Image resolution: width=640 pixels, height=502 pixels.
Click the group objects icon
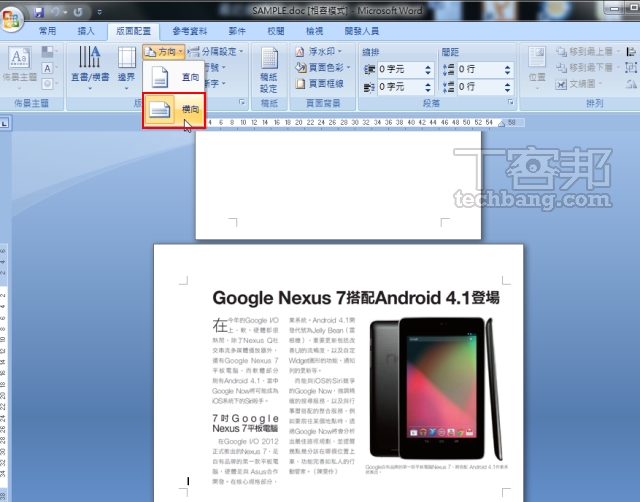[x=631, y=68]
